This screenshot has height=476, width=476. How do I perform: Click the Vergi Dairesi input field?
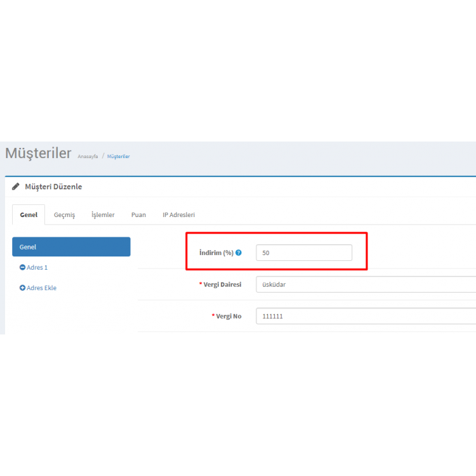click(366, 284)
